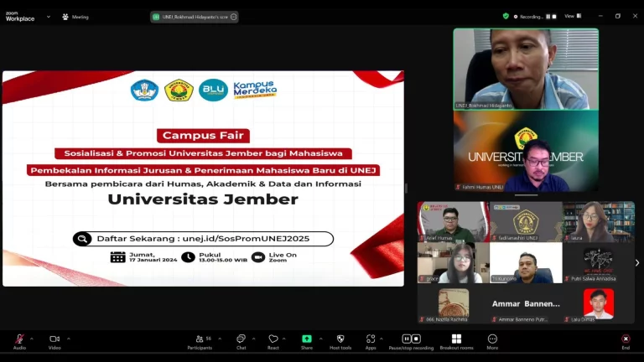Click the shared-screen divider handle
644x362 pixels.
pyautogui.click(x=406, y=188)
